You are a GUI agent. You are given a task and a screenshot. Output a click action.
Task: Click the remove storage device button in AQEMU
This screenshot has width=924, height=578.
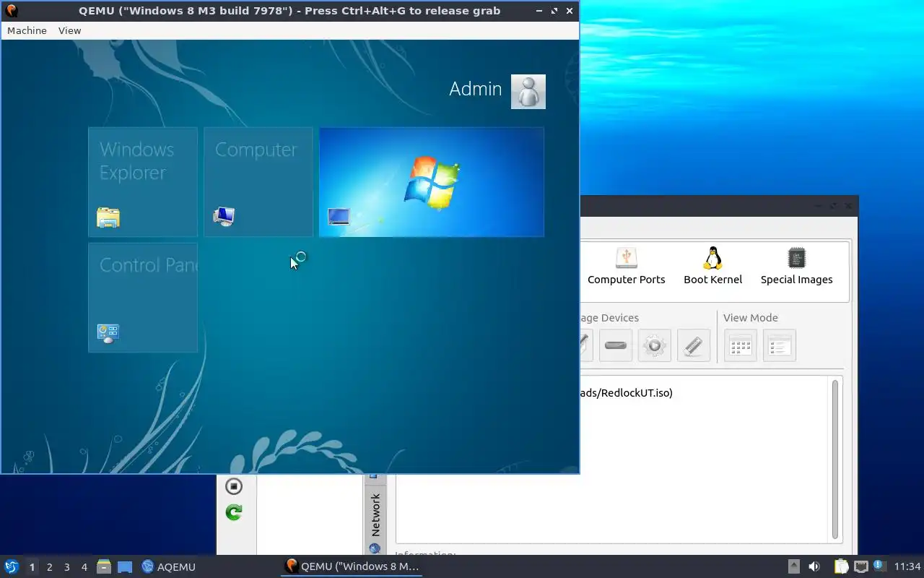tap(616, 345)
